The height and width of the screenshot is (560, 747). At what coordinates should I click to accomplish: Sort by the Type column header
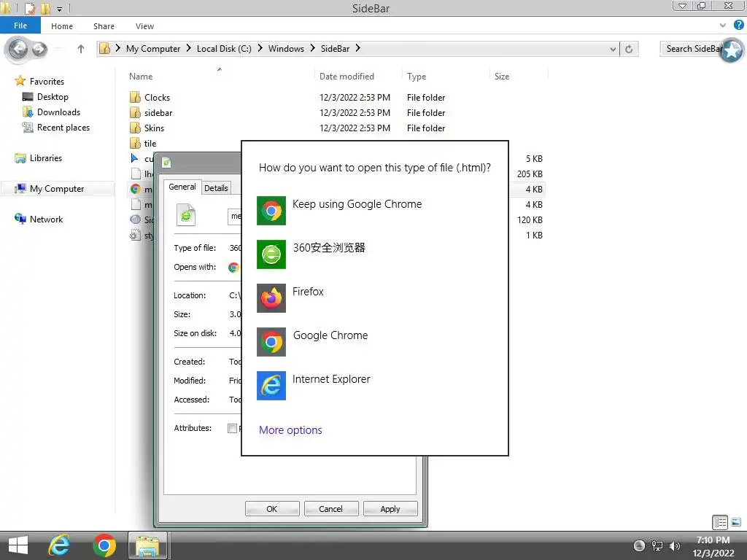tap(417, 76)
